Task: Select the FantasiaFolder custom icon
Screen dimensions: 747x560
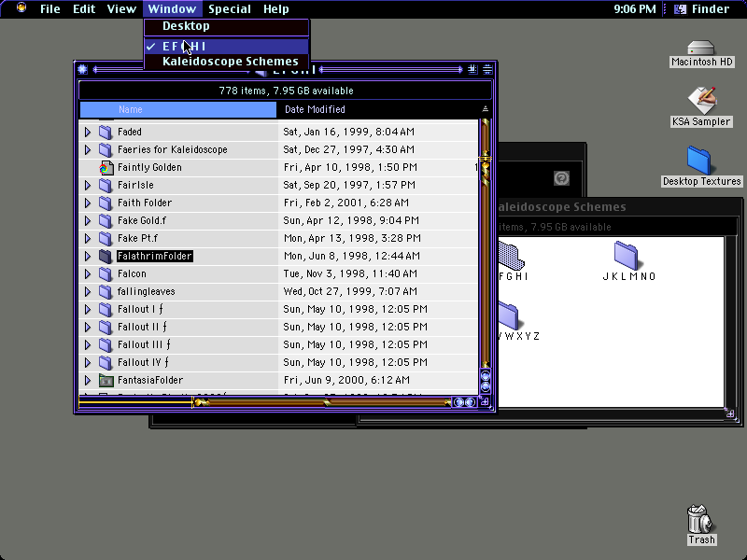Action: [x=106, y=380]
